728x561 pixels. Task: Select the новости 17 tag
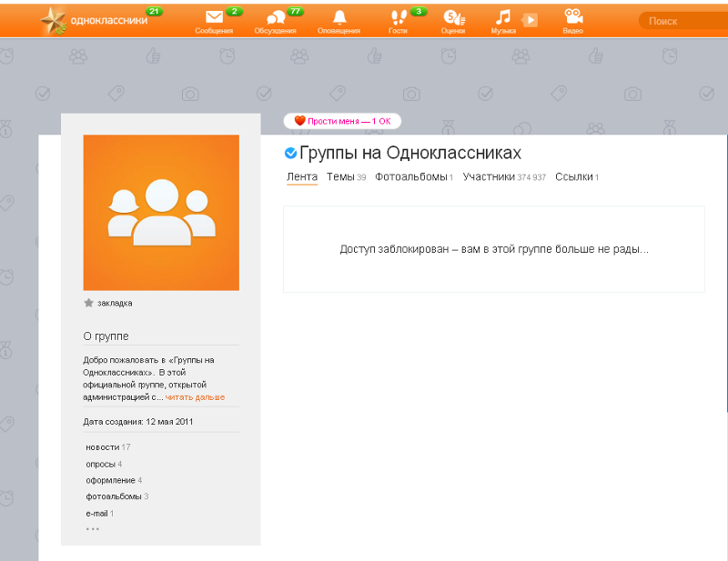[107, 447]
